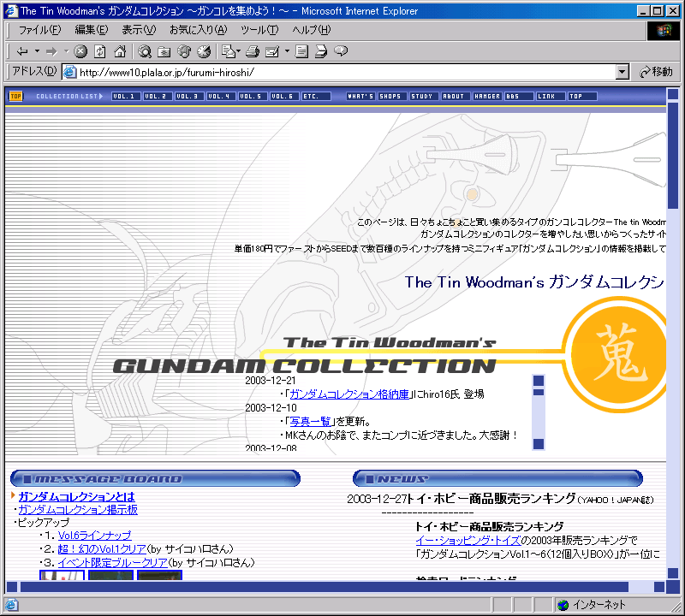Open the VOL. 2 collection page
The width and height of the screenshot is (685, 616).
tap(158, 96)
